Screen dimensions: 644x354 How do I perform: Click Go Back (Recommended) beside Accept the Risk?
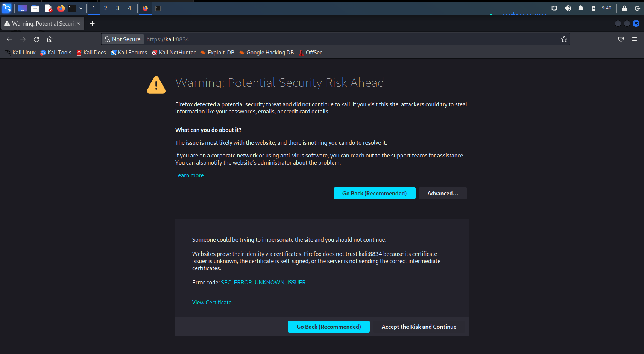329,327
